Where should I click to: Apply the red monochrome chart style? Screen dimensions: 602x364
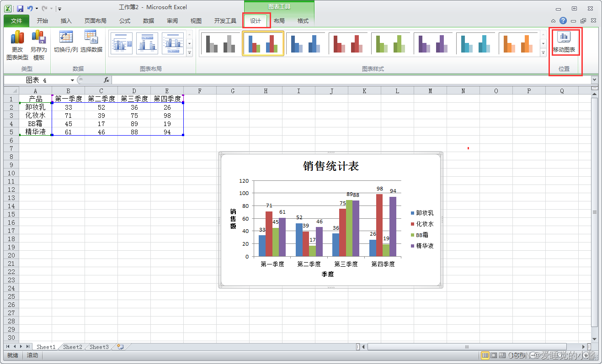click(348, 43)
